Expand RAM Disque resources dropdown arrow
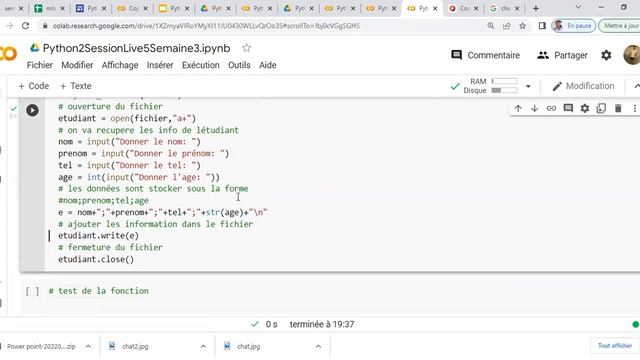This screenshot has height=360, width=640. pos(528,86)
